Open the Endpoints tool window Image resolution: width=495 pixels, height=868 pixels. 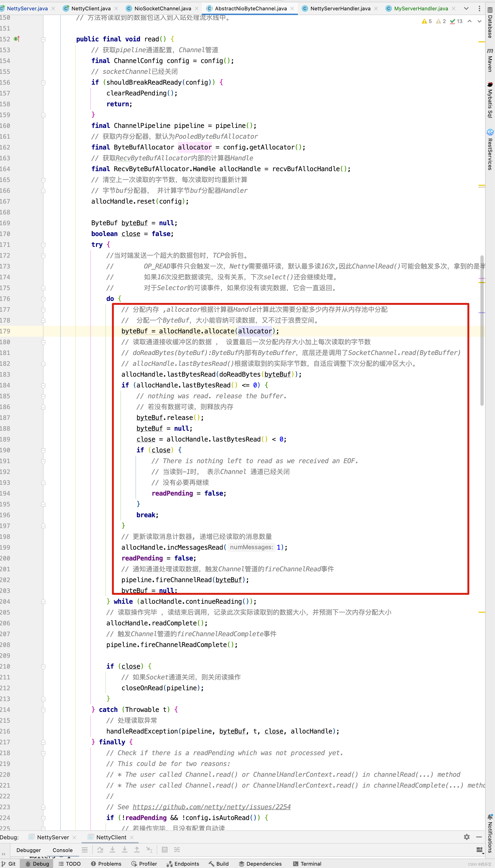pos(183,864)
